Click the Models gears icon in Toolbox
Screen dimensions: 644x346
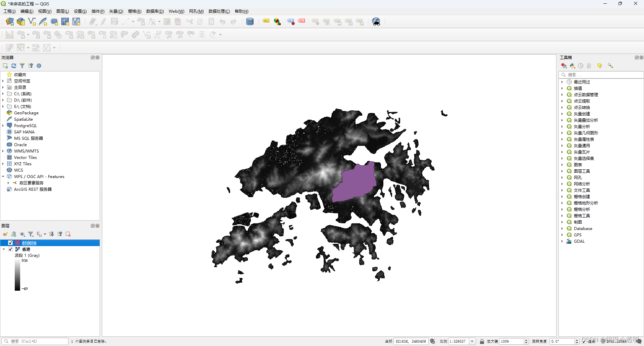point(564,66)
